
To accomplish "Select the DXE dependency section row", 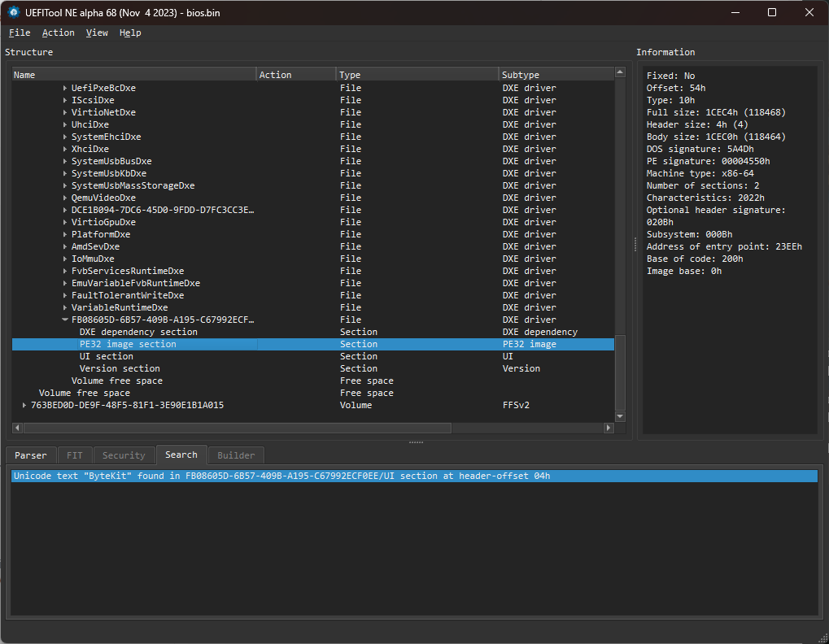I will point(138,332).
